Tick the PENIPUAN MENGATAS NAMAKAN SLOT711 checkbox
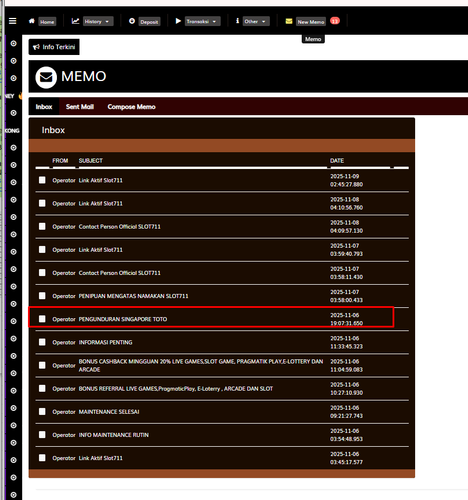The width and height of the screenshot is (468, 500). (x=42, y=296)
